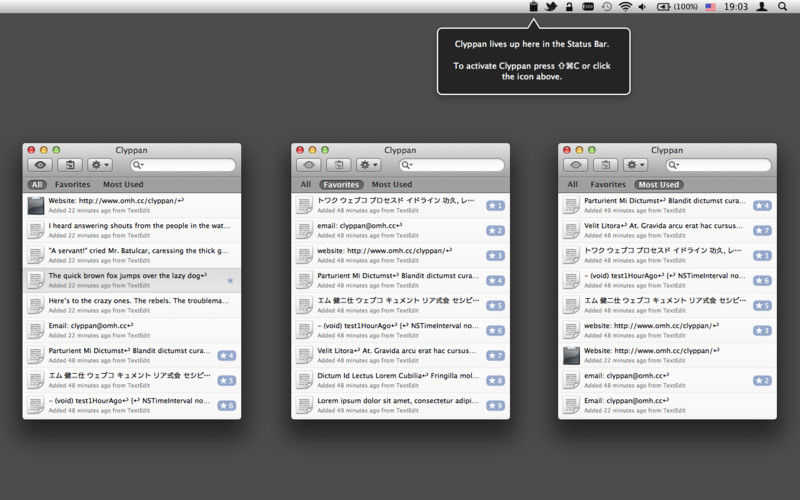Click the star 2 badge beside email in middle window
This screenshot has height=500, width=800.
pyautogui.click(x=495, y=231)
